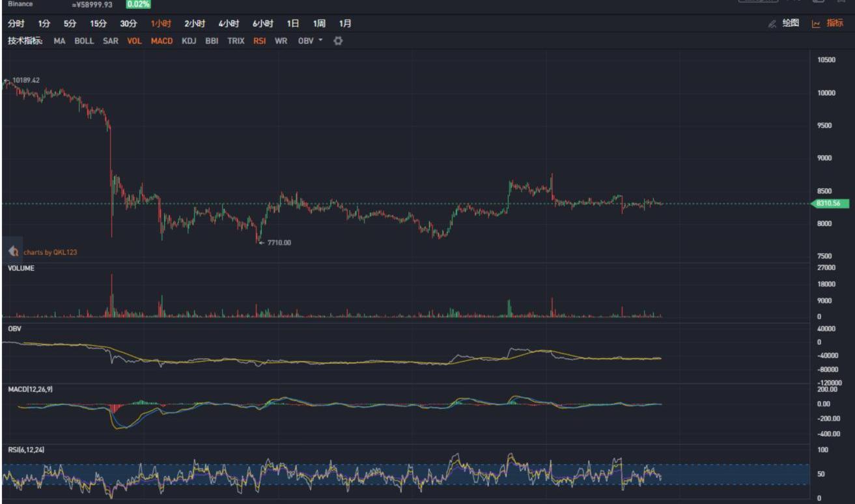
Task: Select the 1日 daily timeframe
Action: (x=293, y=23)
